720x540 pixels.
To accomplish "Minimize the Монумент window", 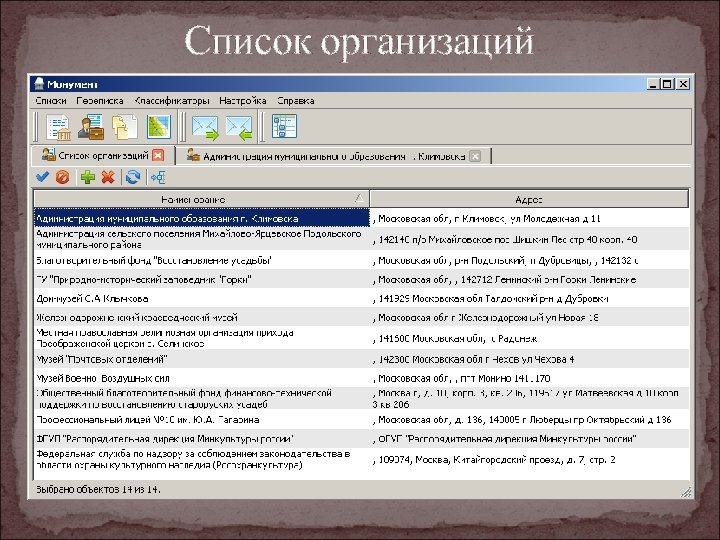I will pyautogui.click(x=653, y=84).
